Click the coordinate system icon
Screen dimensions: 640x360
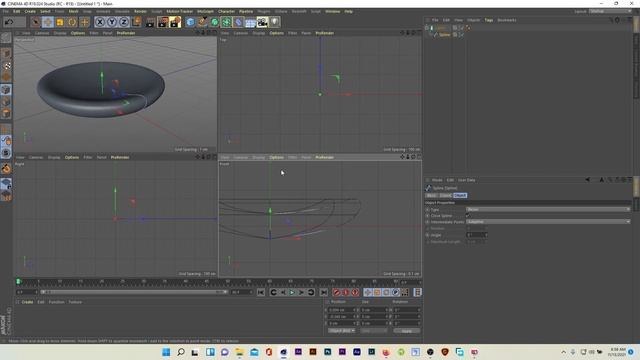pyautogui.click(x=137, y=21)
